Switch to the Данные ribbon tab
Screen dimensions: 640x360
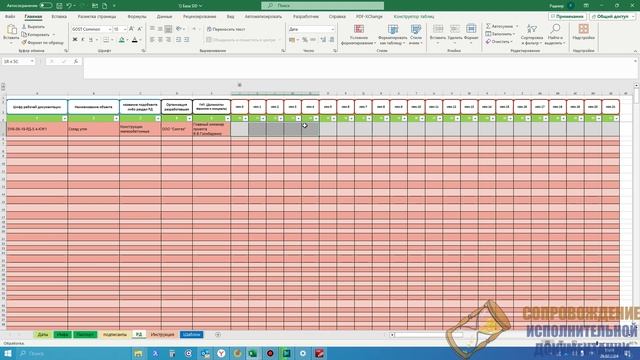tap(164, 17)
